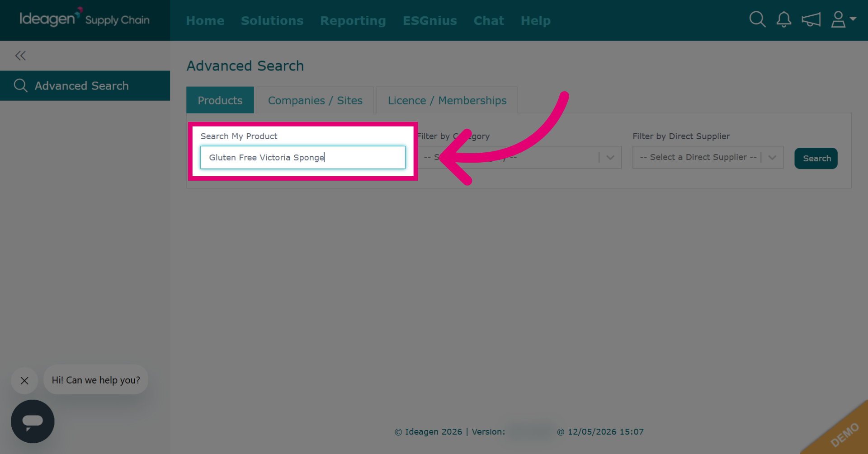Open the notifications bell
The height and width of the screenshot is (454, 868).
[x=784, y=19]
